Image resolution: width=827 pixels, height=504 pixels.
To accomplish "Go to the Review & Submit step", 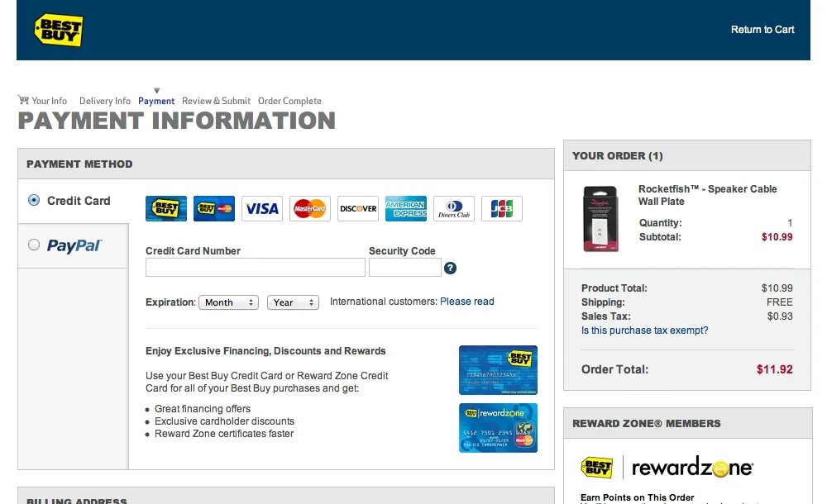I will pyautogui.click(x=216, y=101).
